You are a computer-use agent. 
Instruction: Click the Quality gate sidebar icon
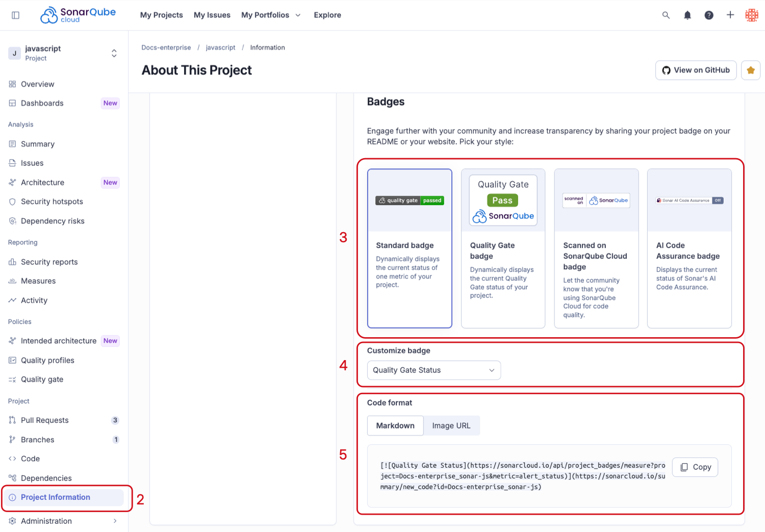tap(12, 379)
